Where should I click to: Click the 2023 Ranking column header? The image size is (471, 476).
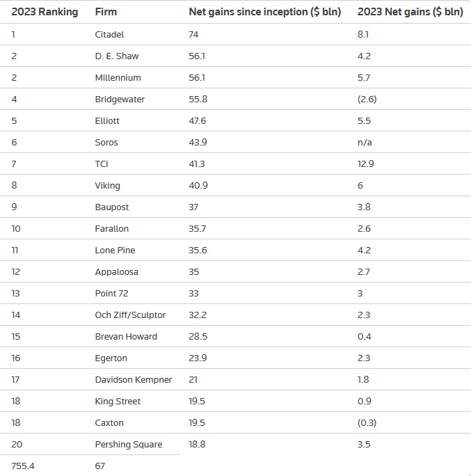point(45,12)
